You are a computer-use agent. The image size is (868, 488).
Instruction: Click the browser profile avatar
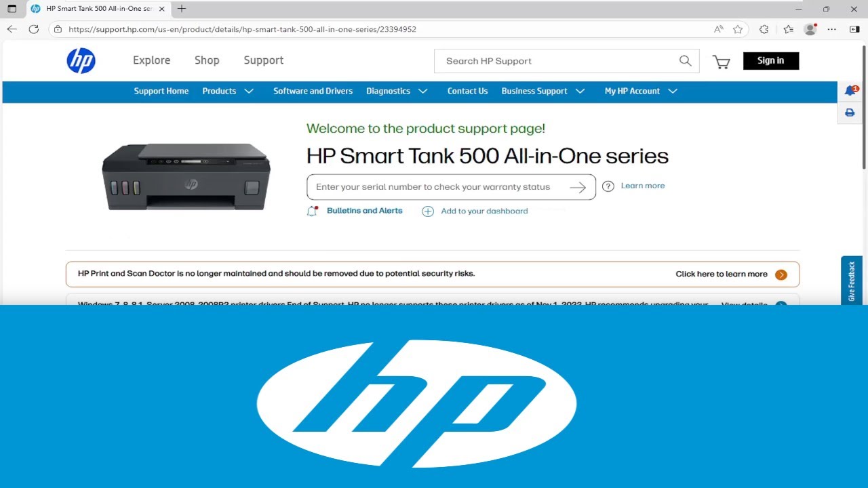pos(810,29)
